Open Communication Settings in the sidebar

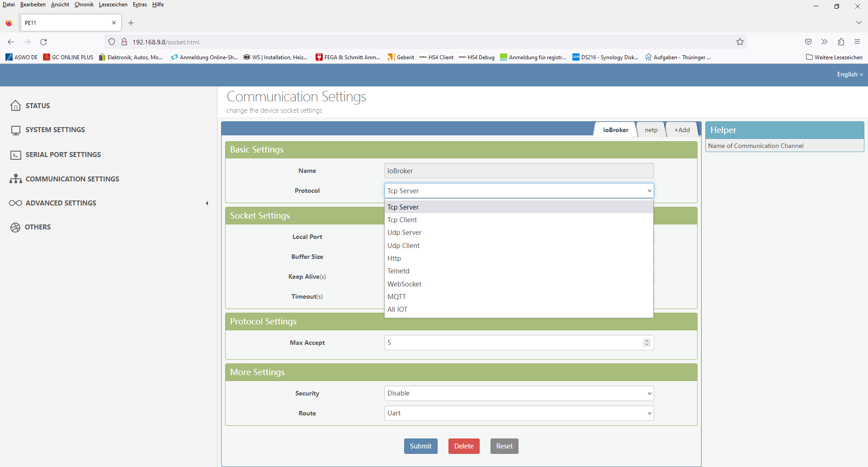tap(108, 179)
